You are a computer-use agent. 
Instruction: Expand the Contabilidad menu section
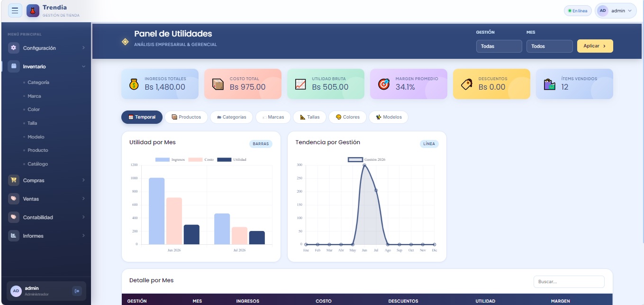46,217
